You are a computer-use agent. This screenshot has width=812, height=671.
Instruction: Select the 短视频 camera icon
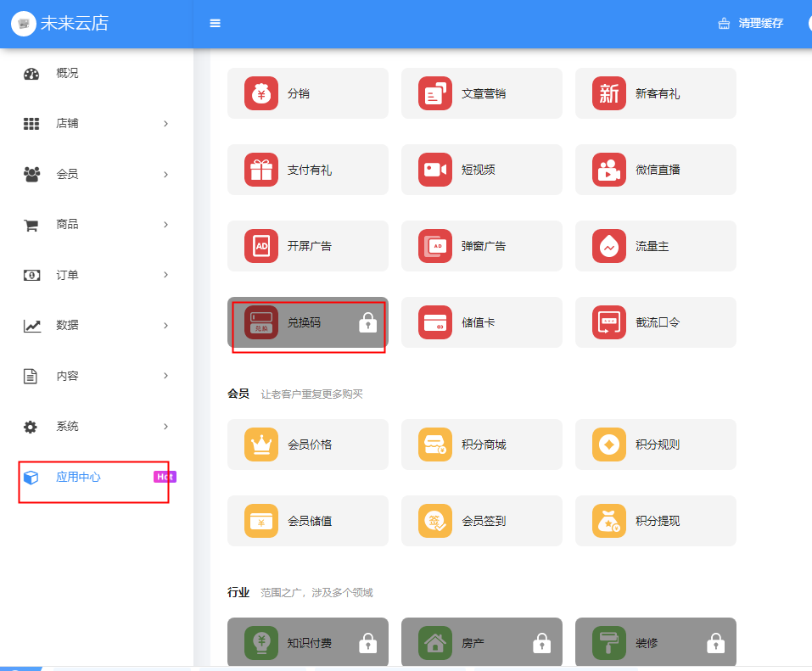tap(435, 170)
